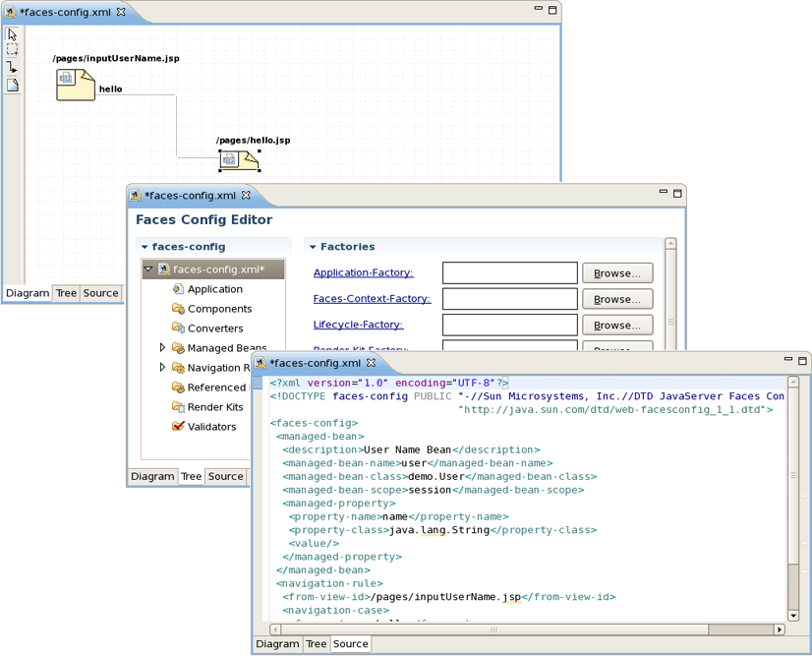Click the Faces-Context-Factory input field
Viewport: 812px width, 656px height.
tap(509, 299)
